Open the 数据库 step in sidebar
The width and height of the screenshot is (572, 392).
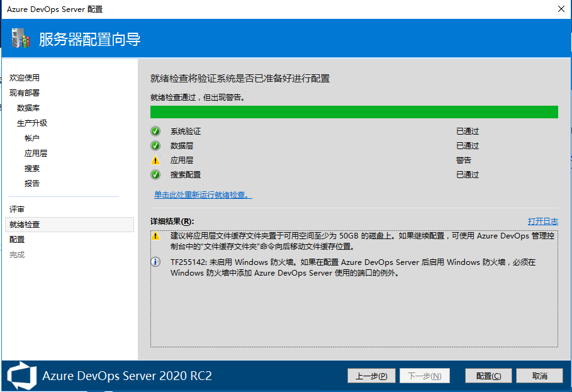(x=28, y=108)
